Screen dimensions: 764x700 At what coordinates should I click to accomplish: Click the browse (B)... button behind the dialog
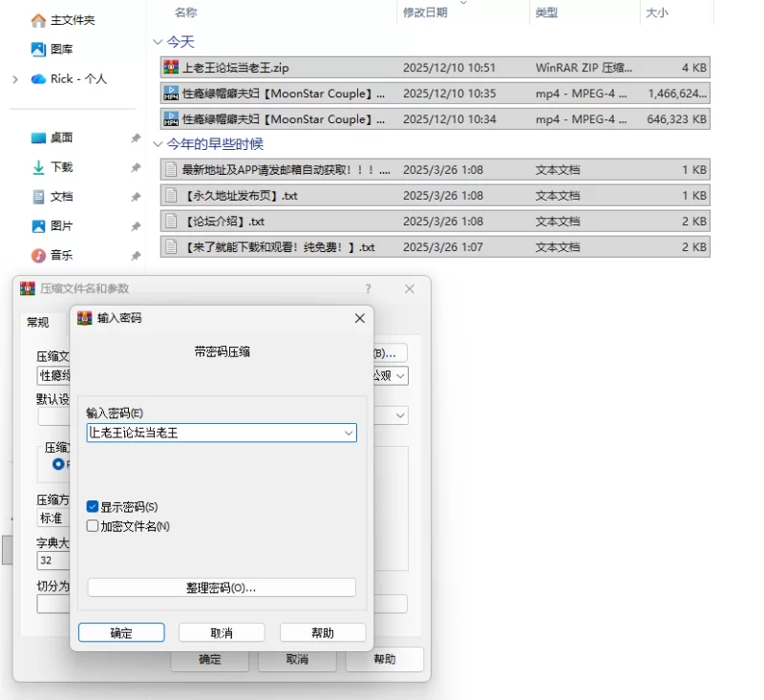click(390, 353)
